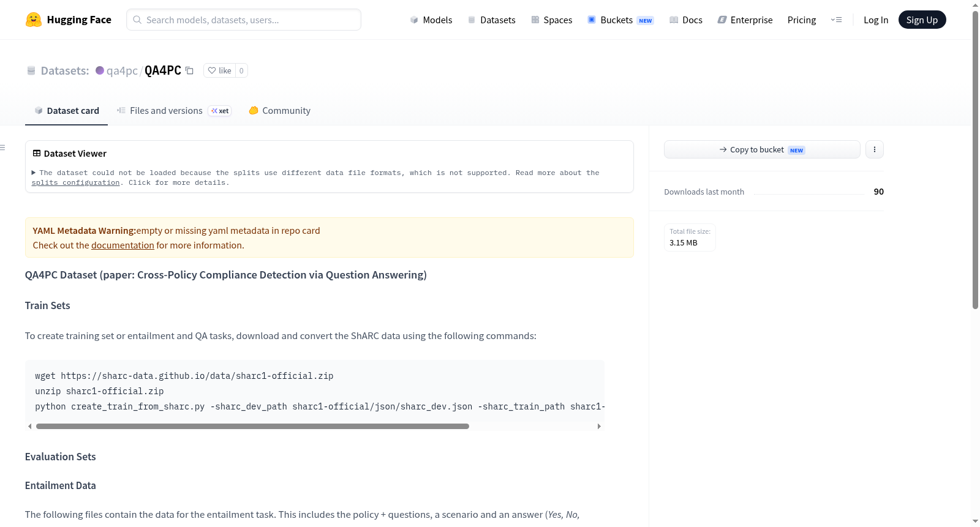Expand the dataset viewer error details
This screenshot has height=527, width=980.
pyautogui.click(x=34, y=173)
